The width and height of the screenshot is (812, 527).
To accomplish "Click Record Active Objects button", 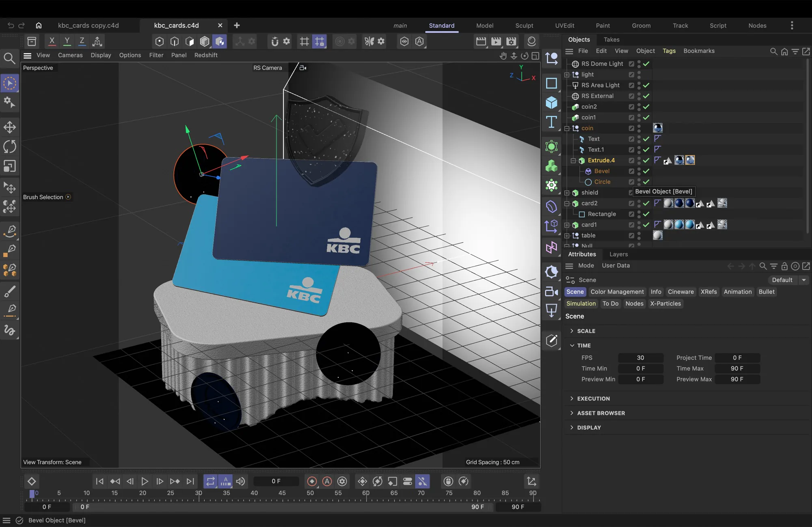I will coord(312,481).
